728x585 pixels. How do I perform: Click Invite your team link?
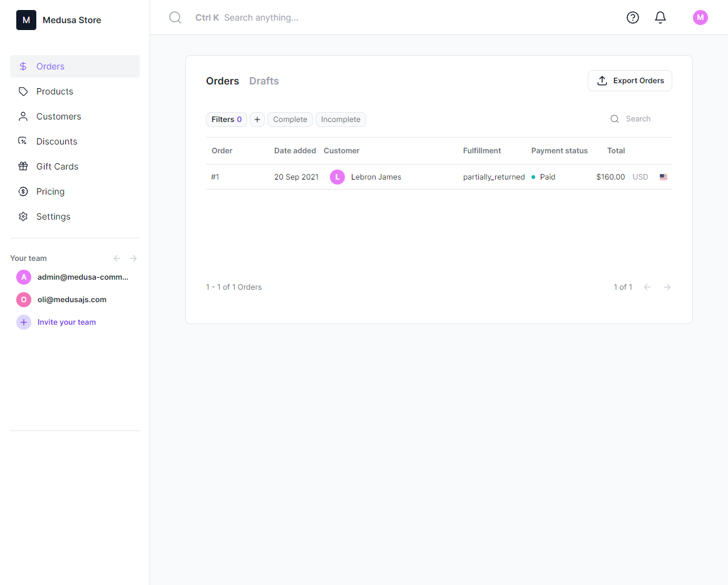click(66, 322)
